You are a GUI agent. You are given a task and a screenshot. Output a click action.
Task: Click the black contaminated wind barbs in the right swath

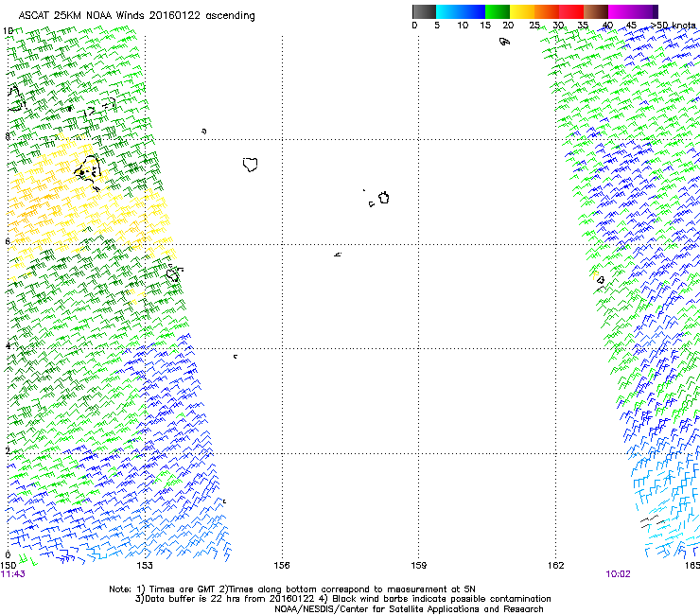pos(652,521)
